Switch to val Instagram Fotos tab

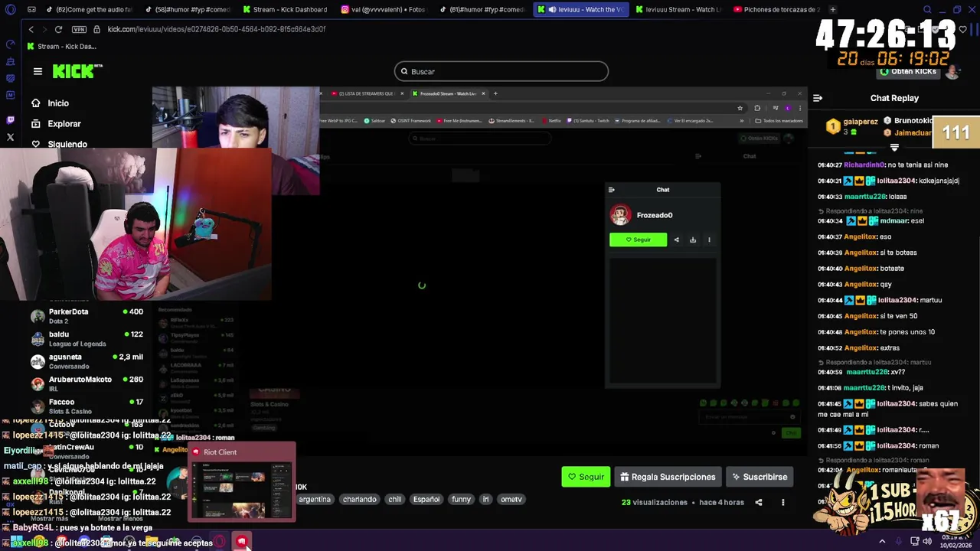coord(383,9)
